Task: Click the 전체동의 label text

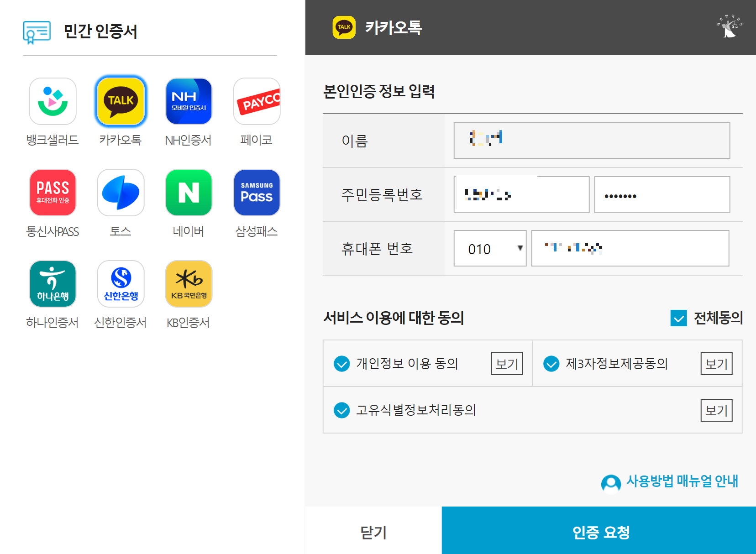Action: pyautogui.click(x=719, y=318)
